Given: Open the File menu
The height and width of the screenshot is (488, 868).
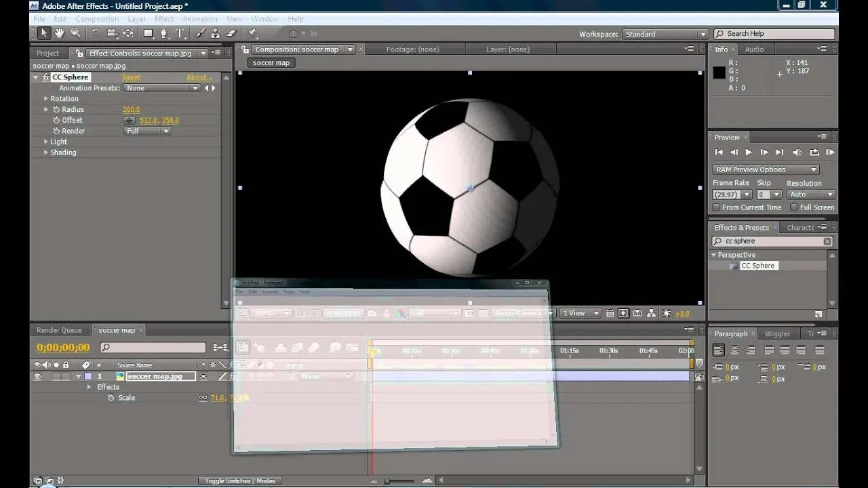Looking at the screenshot, I should [39, 19].
